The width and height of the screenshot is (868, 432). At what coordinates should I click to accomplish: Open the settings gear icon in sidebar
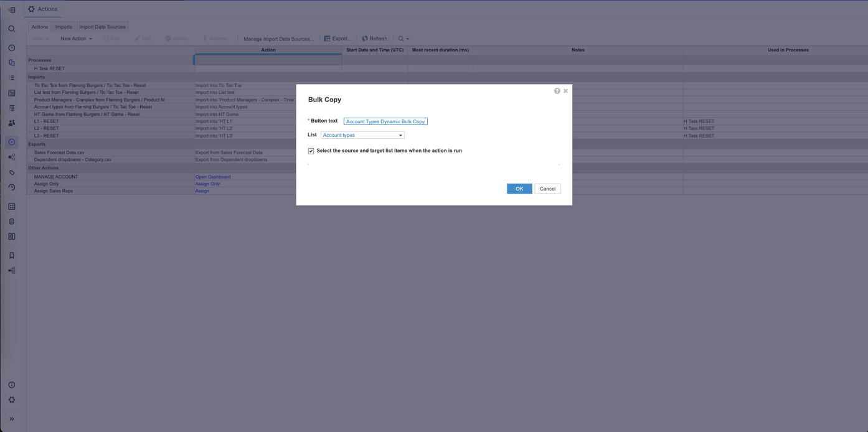[x=11, y=400]
